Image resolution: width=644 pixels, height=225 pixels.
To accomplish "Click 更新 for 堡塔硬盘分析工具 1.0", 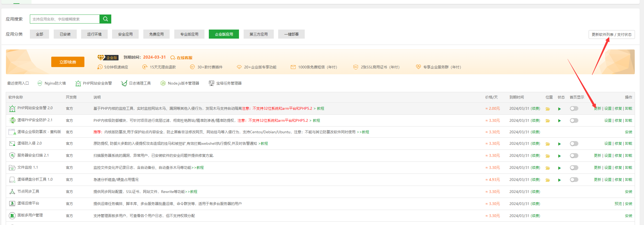I will point(597,180).
